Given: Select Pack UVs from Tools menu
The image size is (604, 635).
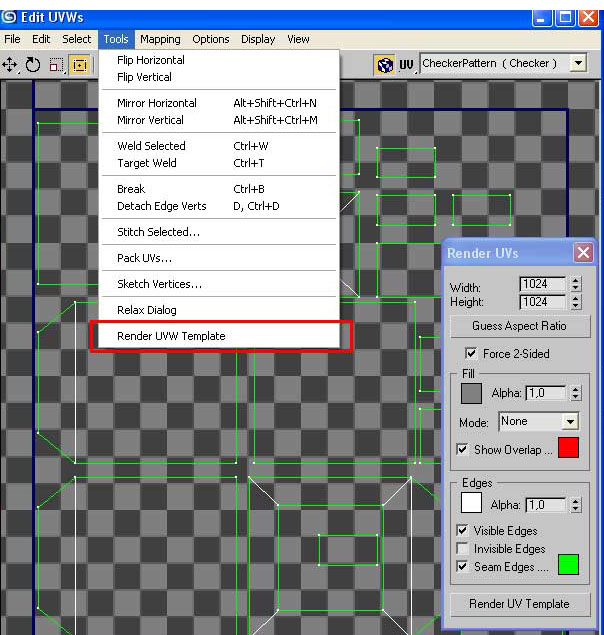Looking at the screenshot, I should click(144, 258).
